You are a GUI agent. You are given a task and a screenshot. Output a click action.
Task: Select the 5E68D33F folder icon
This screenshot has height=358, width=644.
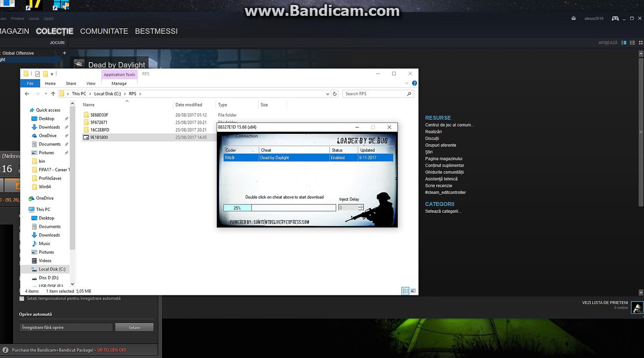(86, 115)
